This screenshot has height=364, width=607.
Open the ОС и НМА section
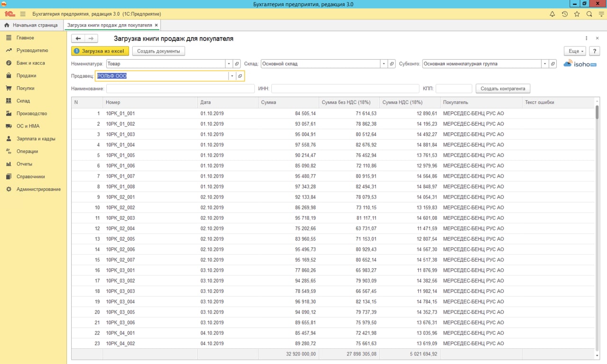click(x=33, y=126)
